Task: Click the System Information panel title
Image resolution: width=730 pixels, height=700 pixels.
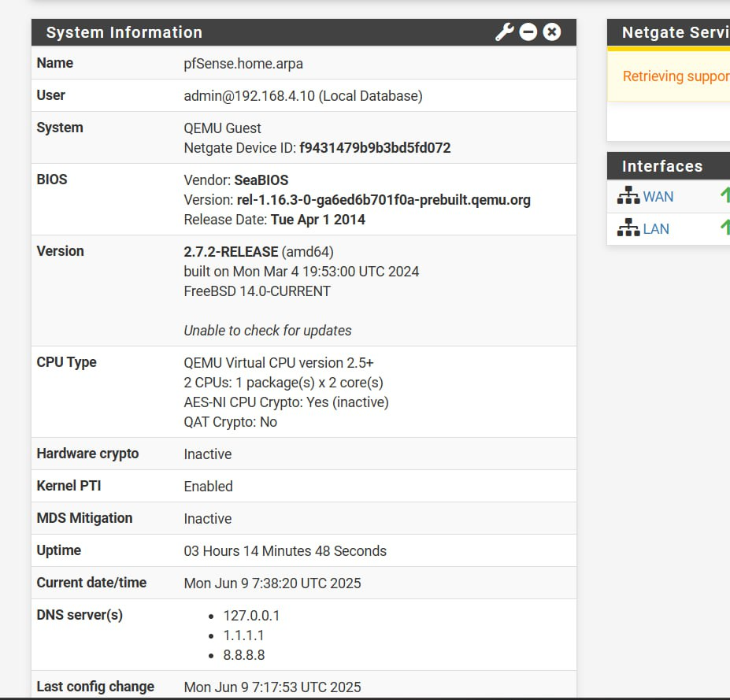Action: coord(124,32)
